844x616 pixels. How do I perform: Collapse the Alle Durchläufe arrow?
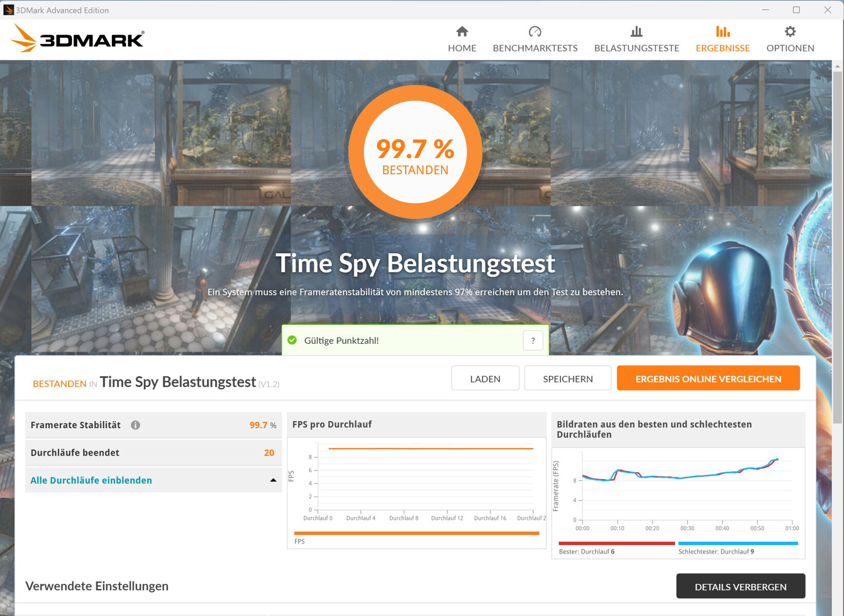pos(273,480)
